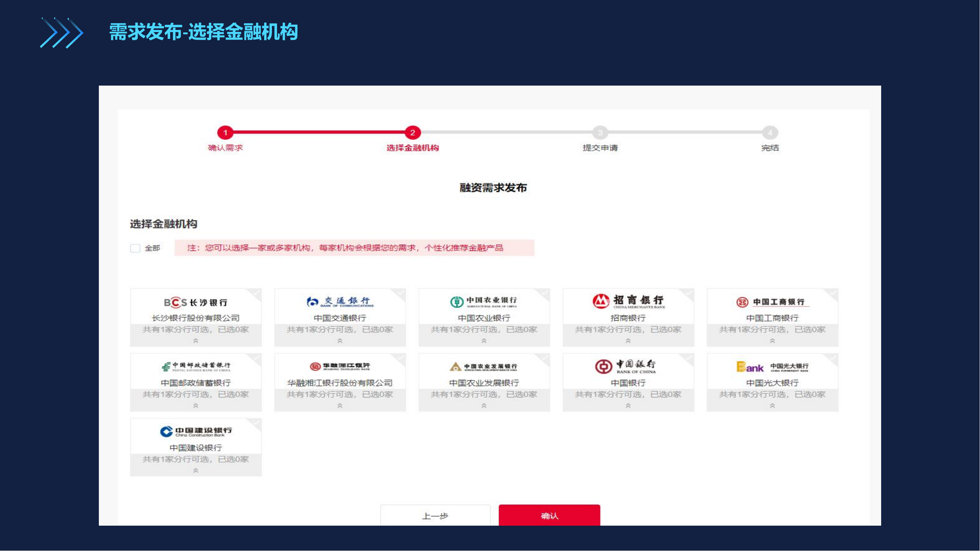The image size is (980, 551).
Task: Click bank name text 中国邮政储蓄银行
Action: 195,383
